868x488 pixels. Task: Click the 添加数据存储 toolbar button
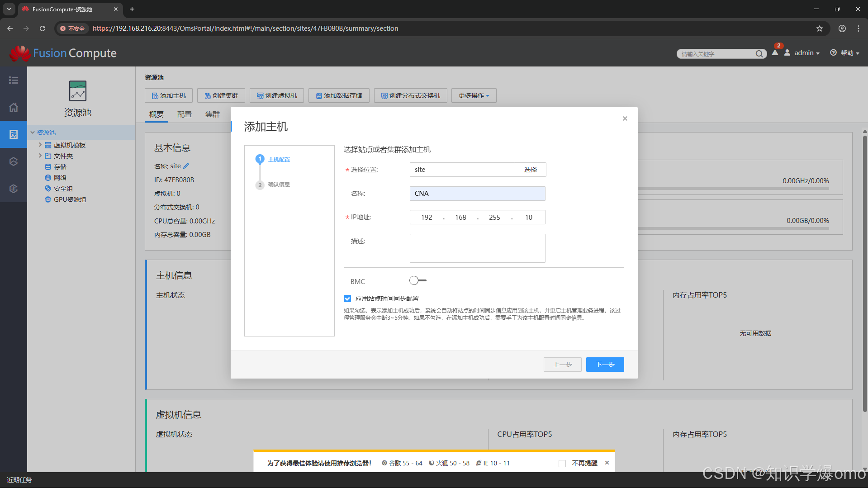click(x=339, y=95)
